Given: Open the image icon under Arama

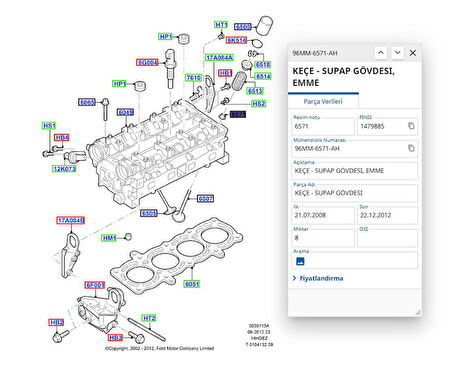Looking at the screenshot, I should tap(300, 261).
